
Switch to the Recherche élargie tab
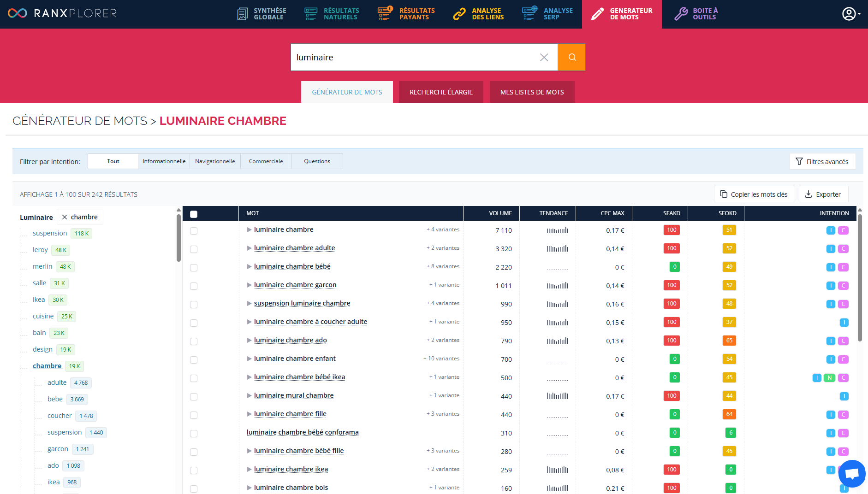click(x=441, y=92)
